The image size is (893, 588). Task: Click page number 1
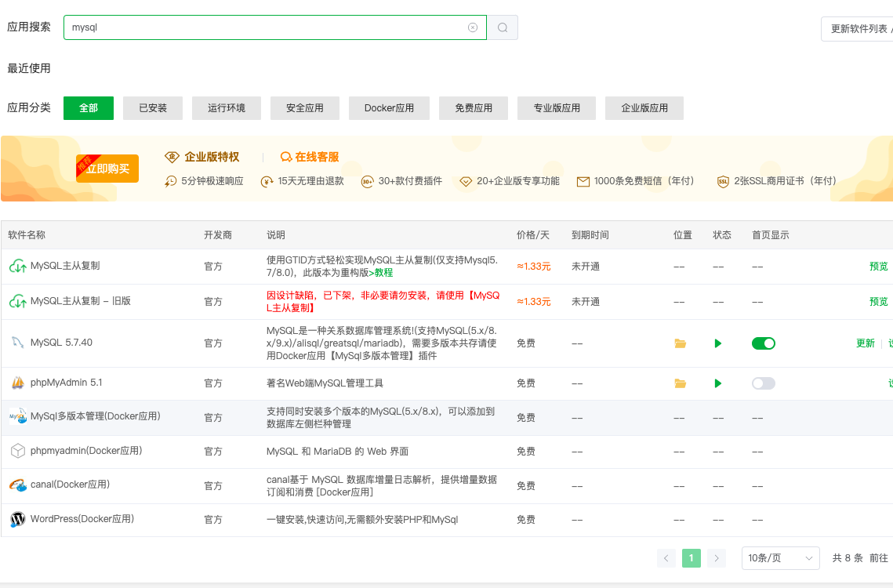tap(692, 558)
